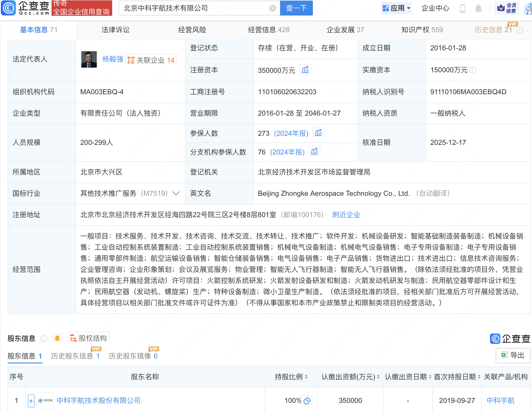
Task: Click the company name search input field
Action: click(193, 8)
